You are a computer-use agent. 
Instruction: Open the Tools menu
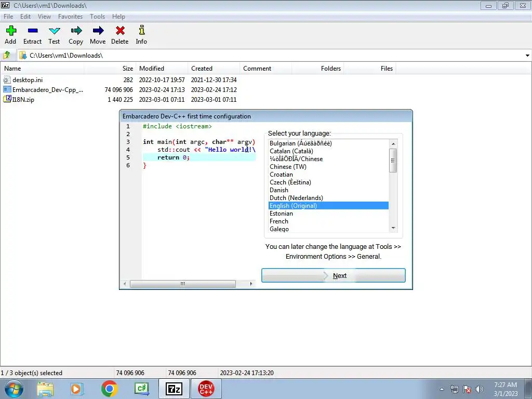[97, 16]
